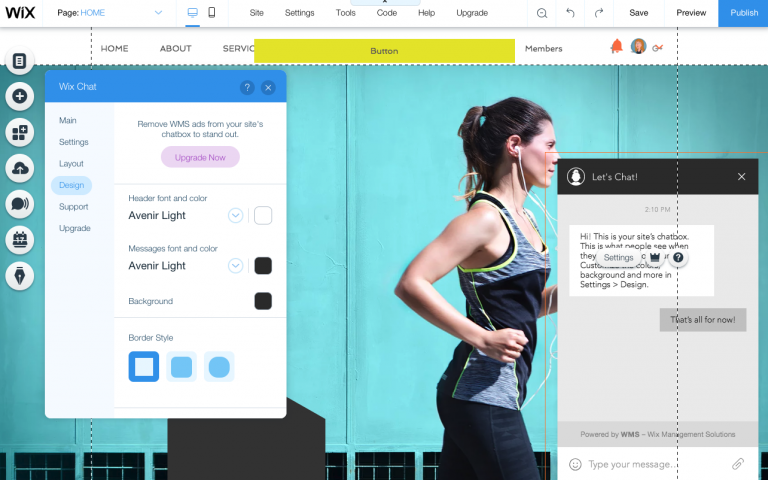Viewport: 768px width, 480px height.
Task: Click the Type your message field
Action: click(656, 464)
